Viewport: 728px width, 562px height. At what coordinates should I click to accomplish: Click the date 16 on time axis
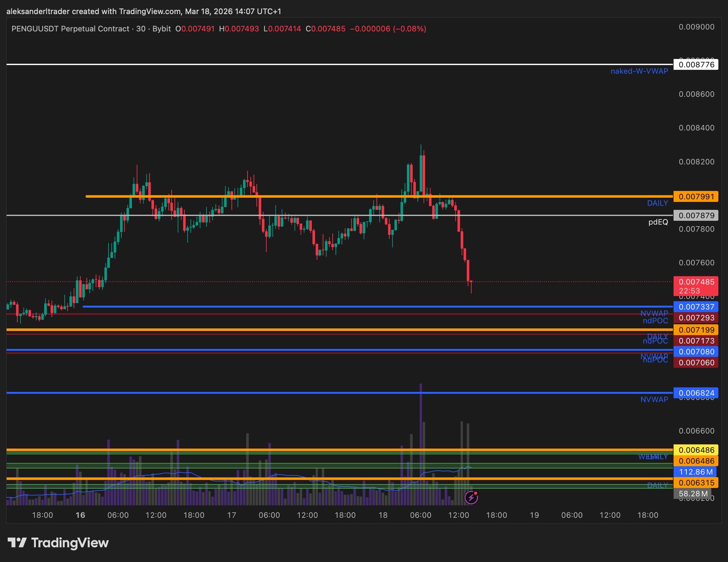(x=80, y=515)
